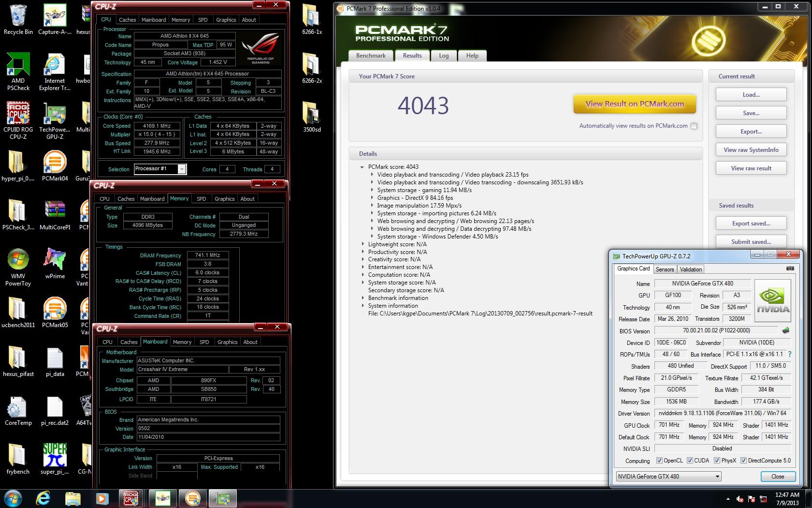Expand the Lightweight score row
The width and height of the screenshot is (812, 508).
click(x=362, y=244)
